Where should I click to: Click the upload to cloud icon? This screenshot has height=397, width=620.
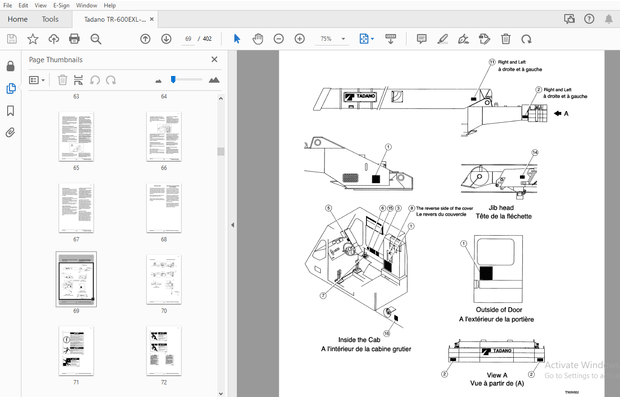[x=53, y=39]
